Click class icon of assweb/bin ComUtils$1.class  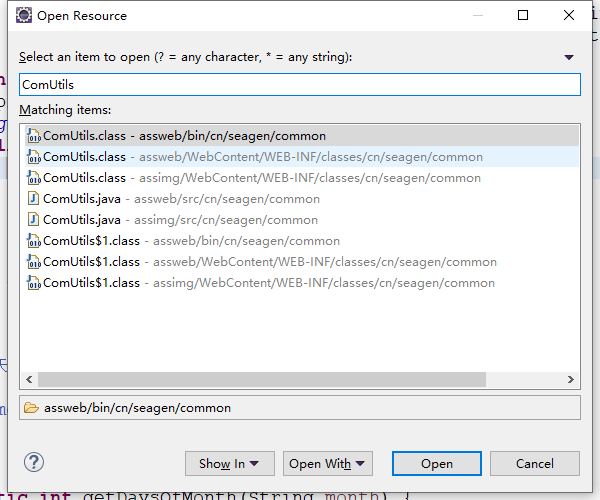pos(34,241)
